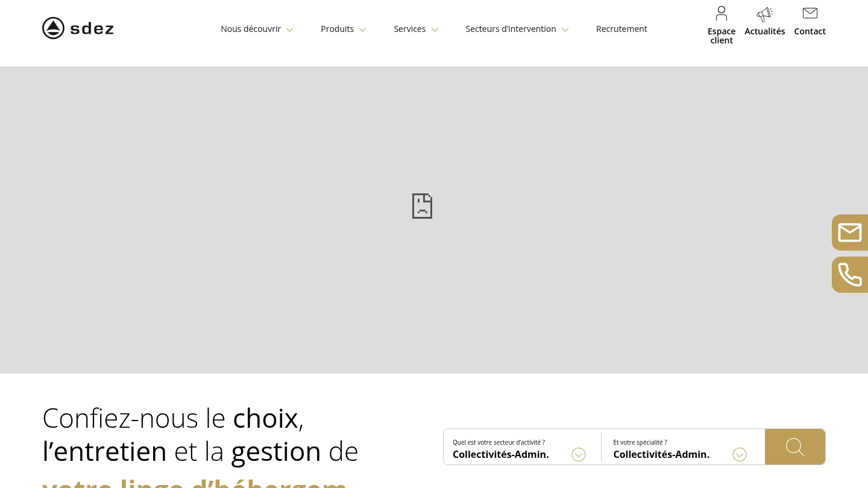
Task: Click the Actualités megaphone icon
Action: click(765, 14)
